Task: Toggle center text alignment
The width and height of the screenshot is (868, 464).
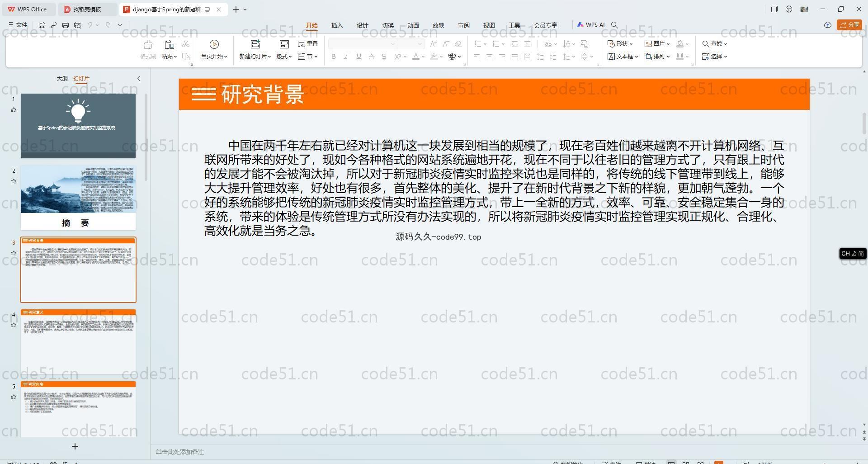Action: coord(489,57)
